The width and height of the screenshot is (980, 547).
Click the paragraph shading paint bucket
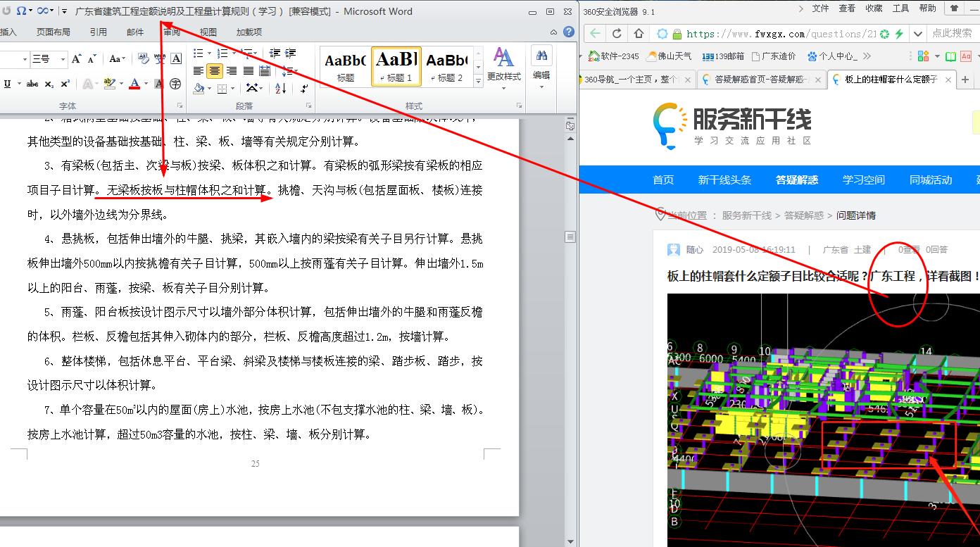199,89
